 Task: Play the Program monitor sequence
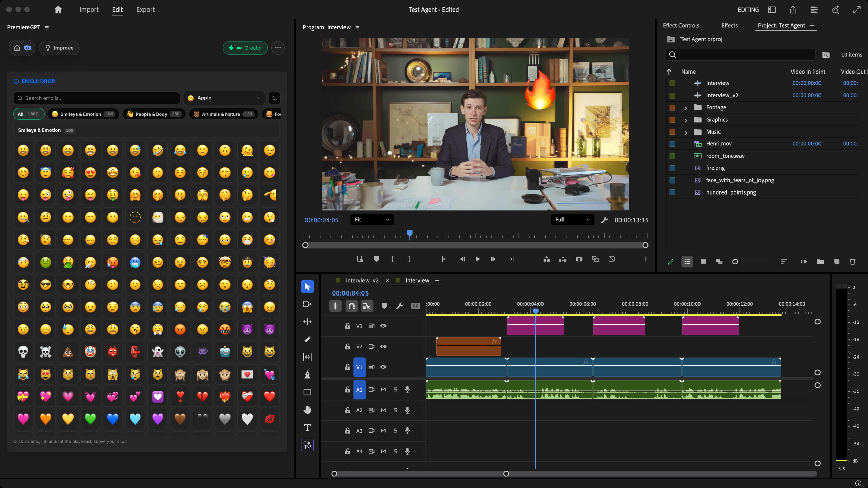point(478,259)
